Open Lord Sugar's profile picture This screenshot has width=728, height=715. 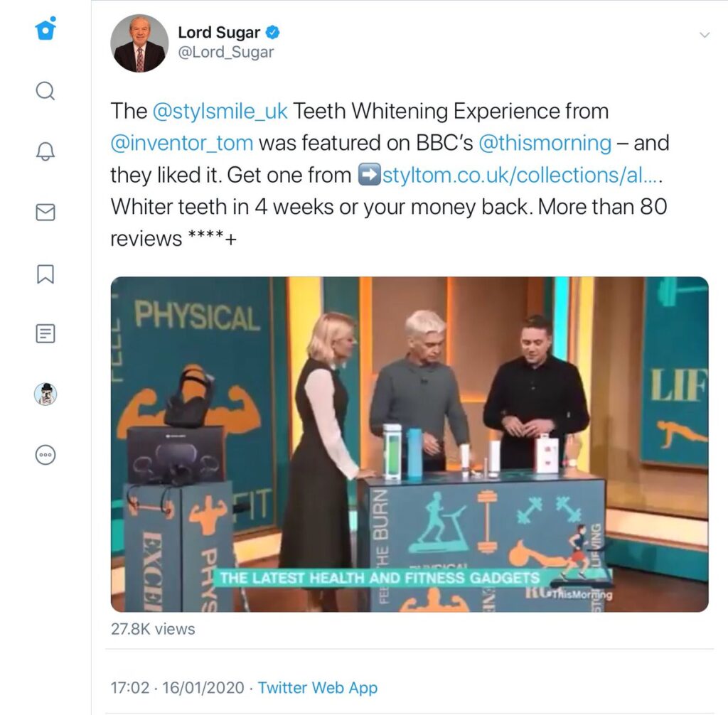pyautogui.click(x=139, y=43)
